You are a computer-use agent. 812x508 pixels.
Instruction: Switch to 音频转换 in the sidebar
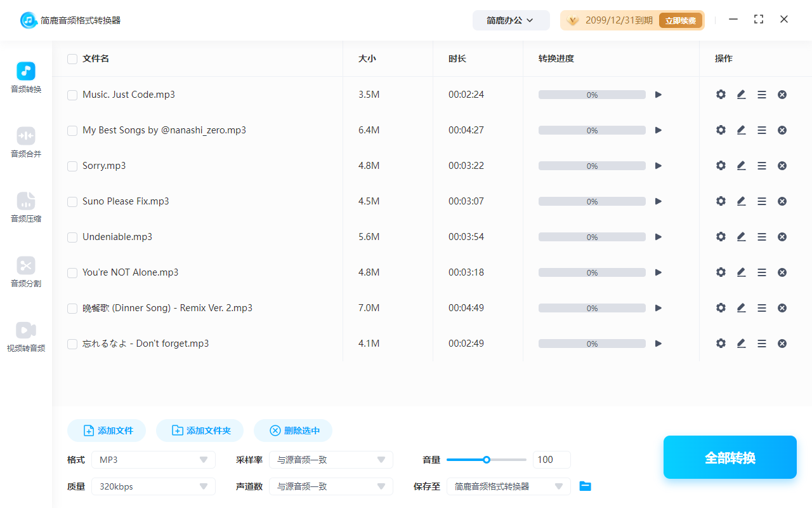point(26,78)
